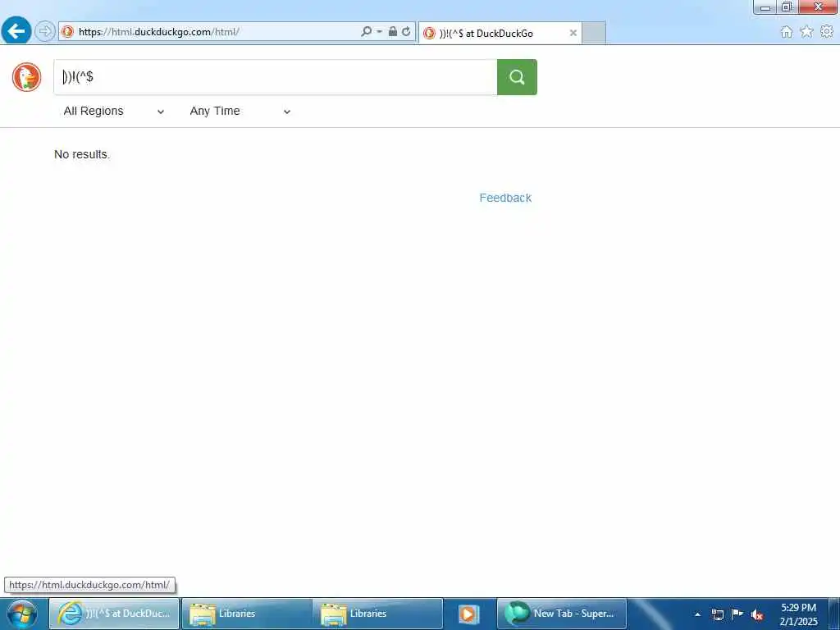Screen dimensions: 840x630
Task: Go back using the browser back arrow
Action: pyautogui.click(x=16, y=30)
